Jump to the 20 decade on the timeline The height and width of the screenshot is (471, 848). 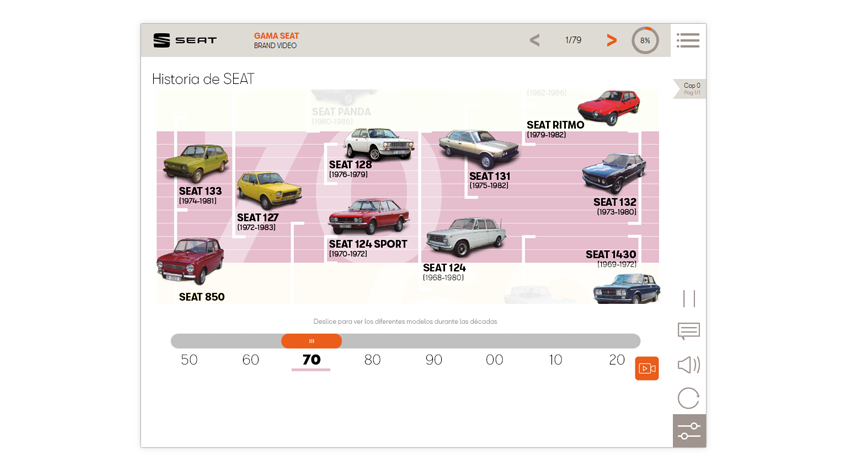pos(617,360)
